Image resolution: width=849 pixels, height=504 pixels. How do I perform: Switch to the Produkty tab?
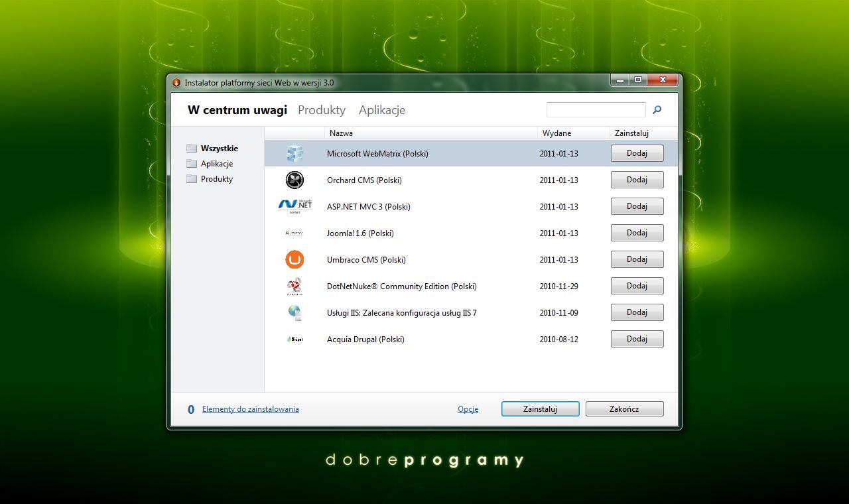coord(321,110)
